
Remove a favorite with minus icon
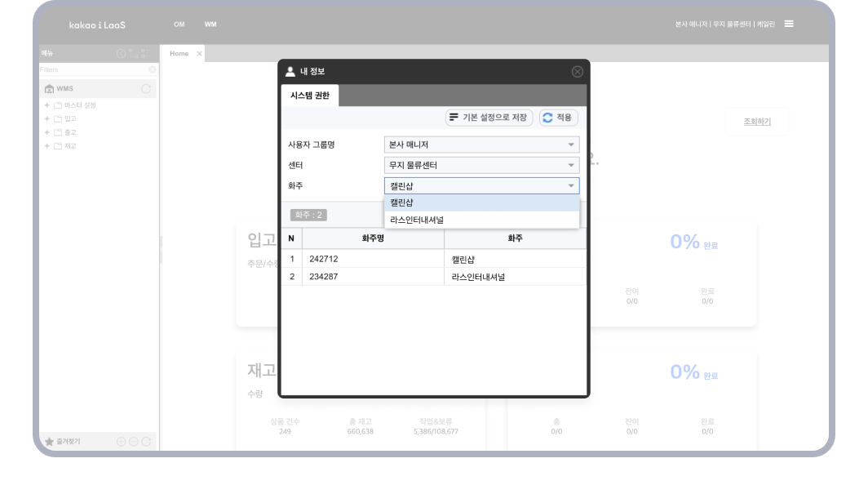[134, 442]
